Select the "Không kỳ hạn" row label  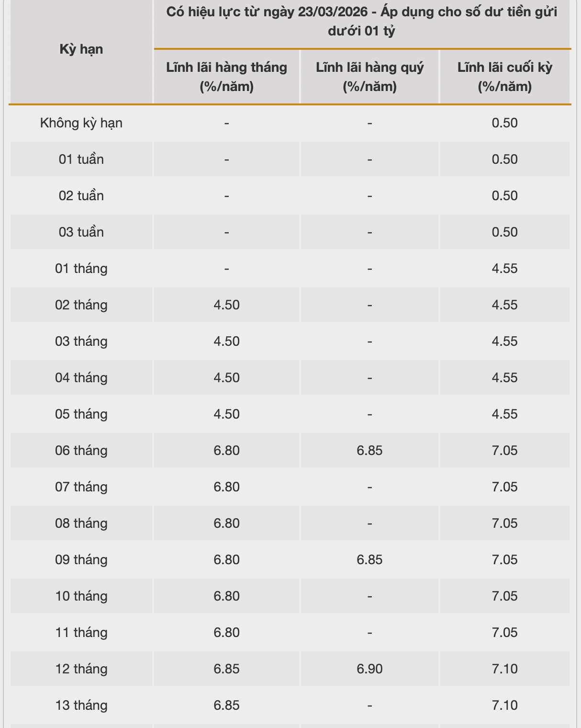81,123
